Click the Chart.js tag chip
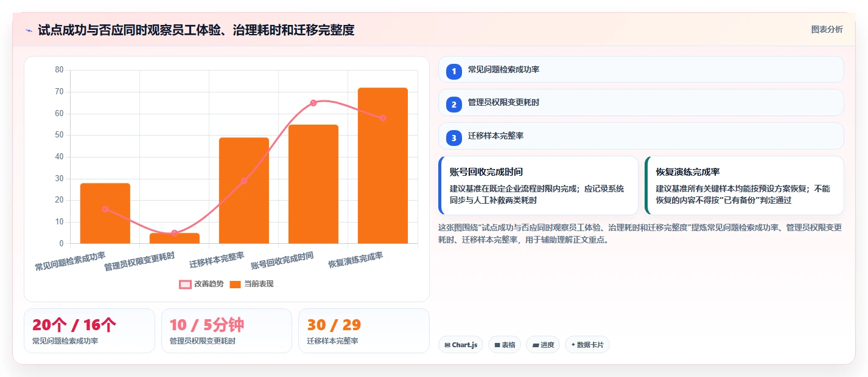Screen dimensions: 868x377 [x=461, y=345]
